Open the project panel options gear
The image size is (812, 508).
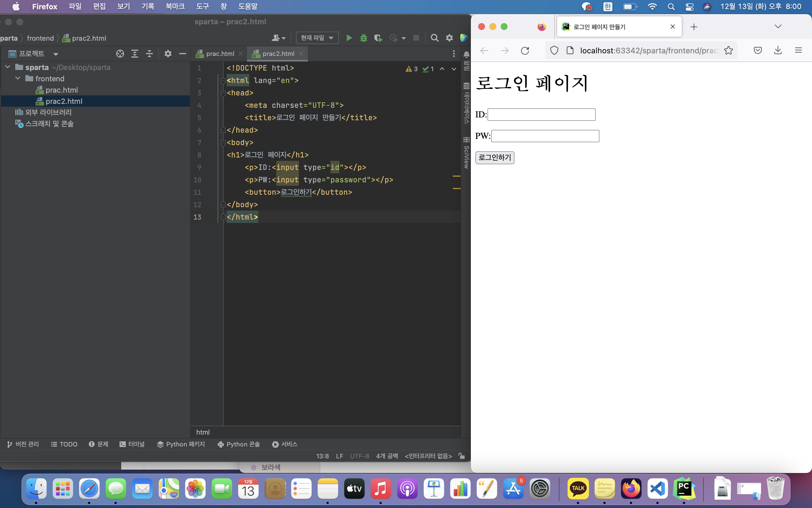(x=168, y=54)
